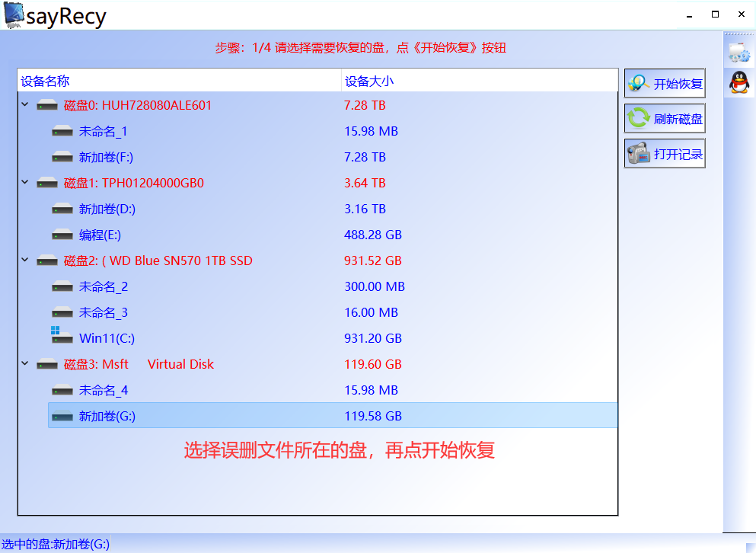Select the 未命名_4 partition name
Image resolution: width=756 pixels, height=553 pixels.
(x=104, y=390)
